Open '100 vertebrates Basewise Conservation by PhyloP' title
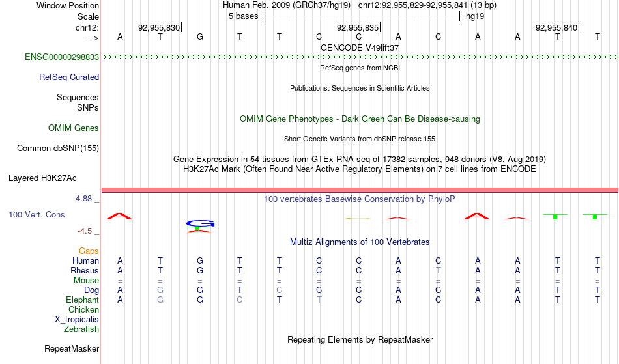Image resolution: width=619 pixels, height=364 pixels. tap(360, 199)
